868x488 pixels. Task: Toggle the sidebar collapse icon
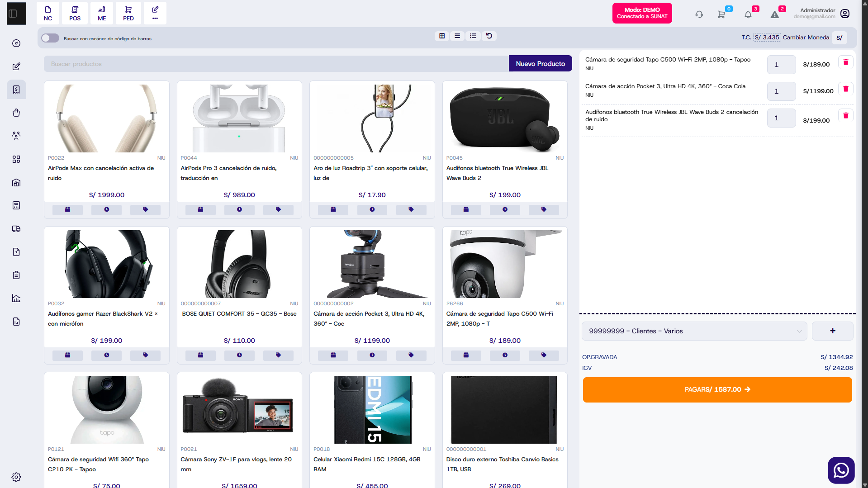point(13,14)
